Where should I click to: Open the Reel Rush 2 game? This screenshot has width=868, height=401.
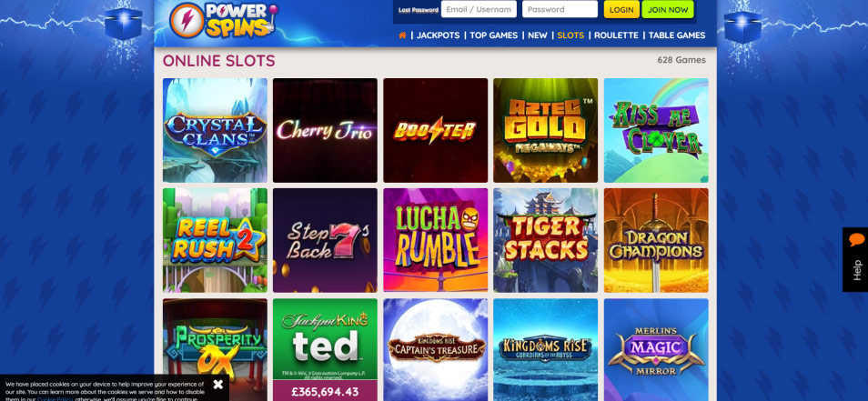click(x=215, y=240)
